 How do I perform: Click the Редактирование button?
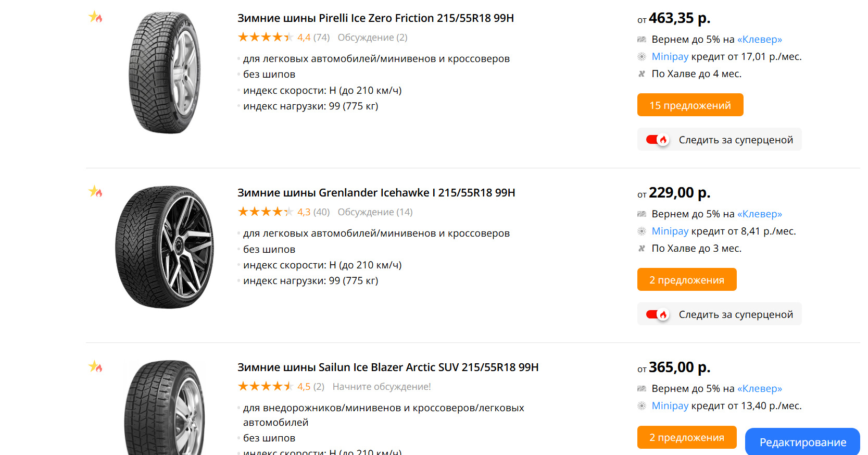(802, 442)
